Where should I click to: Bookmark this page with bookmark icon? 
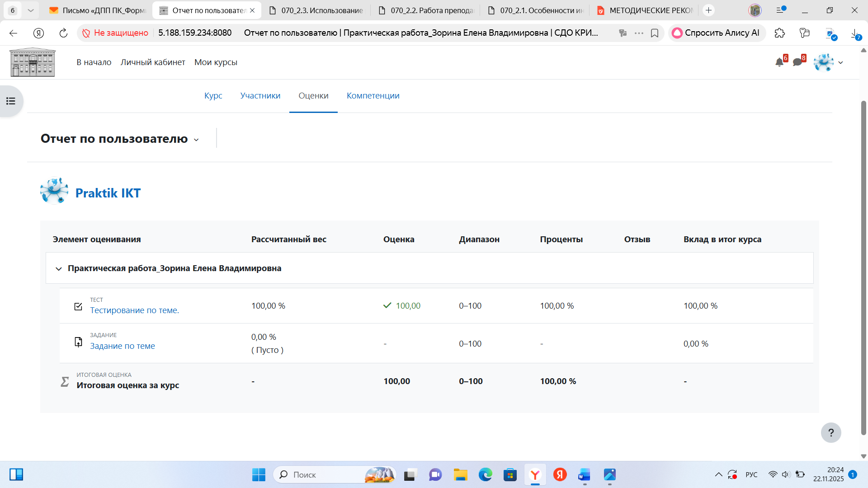point(654,33)
